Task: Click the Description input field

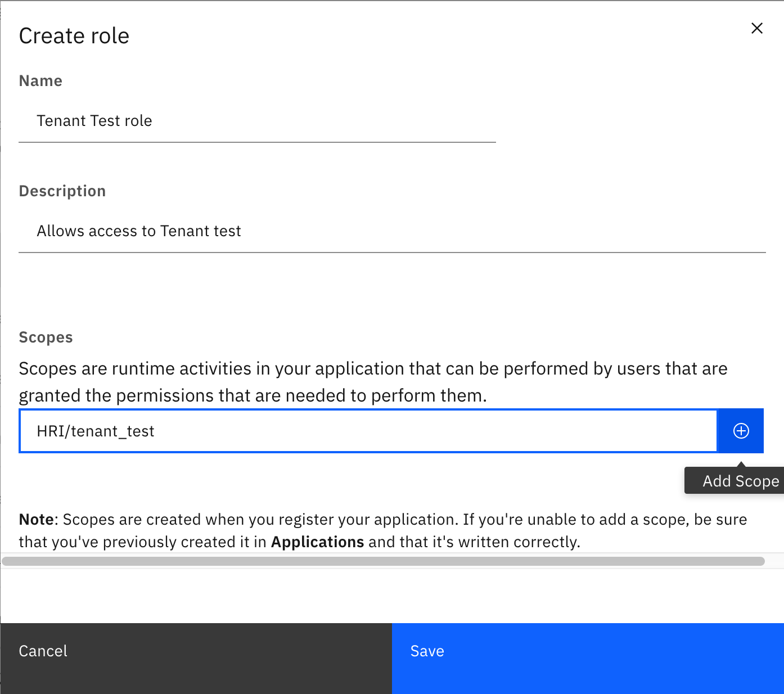Action: coord(392,231)
